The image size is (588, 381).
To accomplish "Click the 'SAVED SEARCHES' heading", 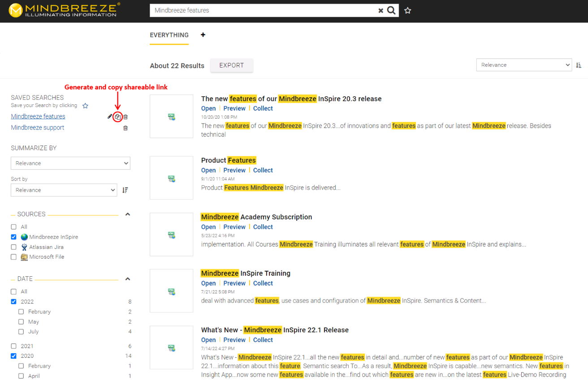I will point(37,98).
